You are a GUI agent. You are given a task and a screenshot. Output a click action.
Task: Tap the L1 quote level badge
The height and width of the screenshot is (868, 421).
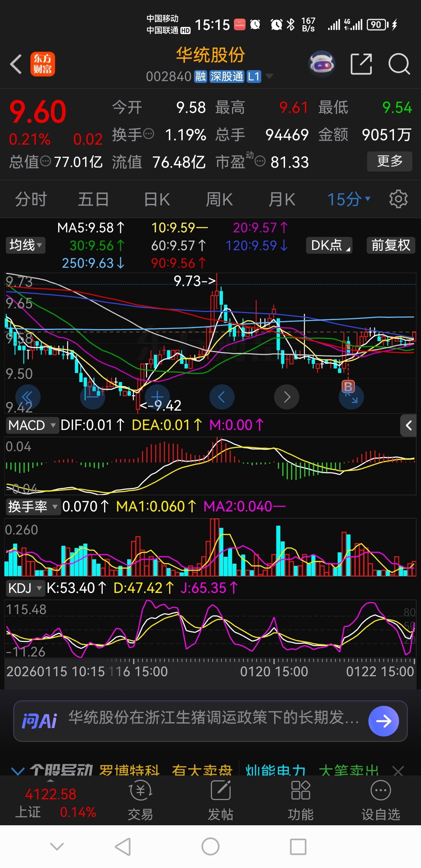[x=254, y=76]
